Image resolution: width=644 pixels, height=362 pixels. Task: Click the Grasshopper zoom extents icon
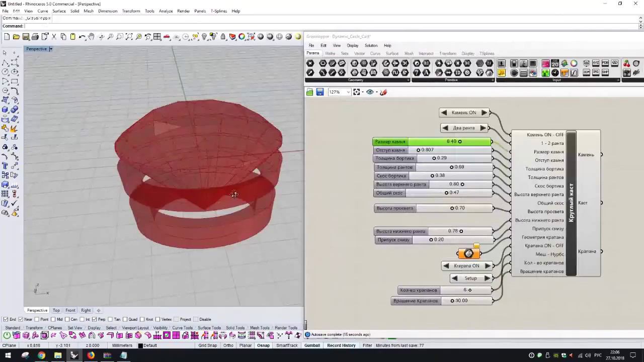(x=357, y=92)
